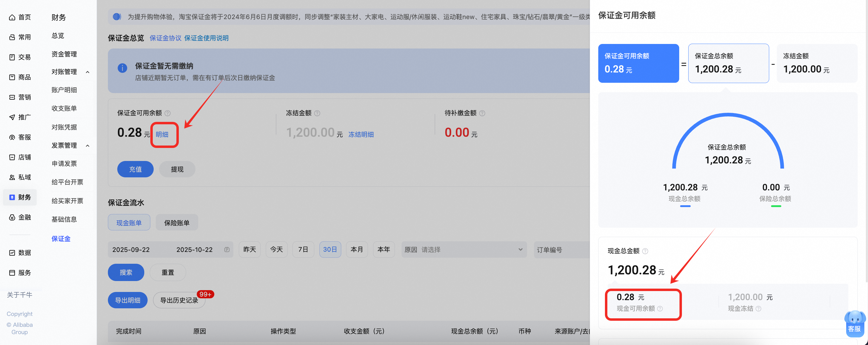Click help icon beside 现金冻结
Screen dimensions: 868x345
758,309
